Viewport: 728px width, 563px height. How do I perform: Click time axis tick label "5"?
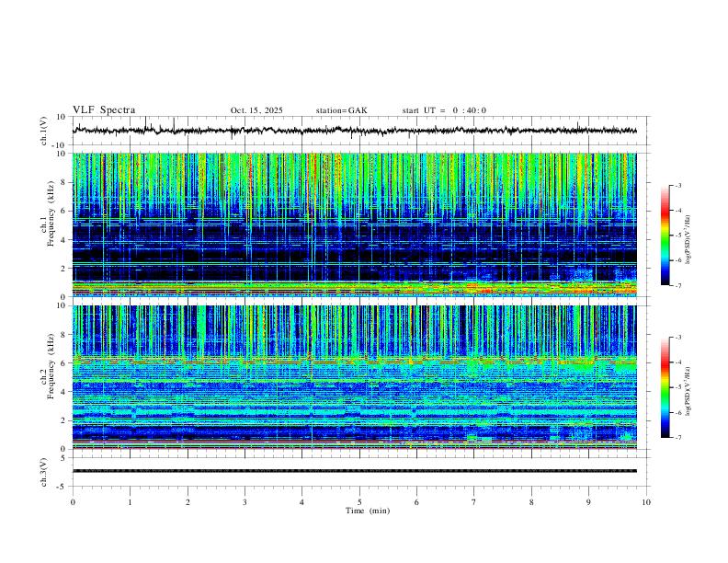[359, 502]
